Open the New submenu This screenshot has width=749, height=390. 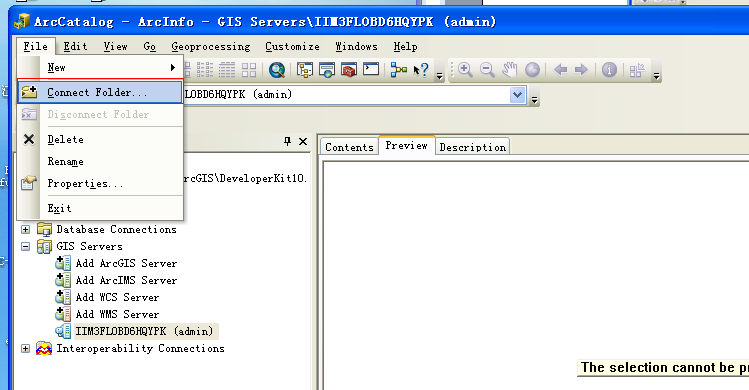click(x=100, y=68)
